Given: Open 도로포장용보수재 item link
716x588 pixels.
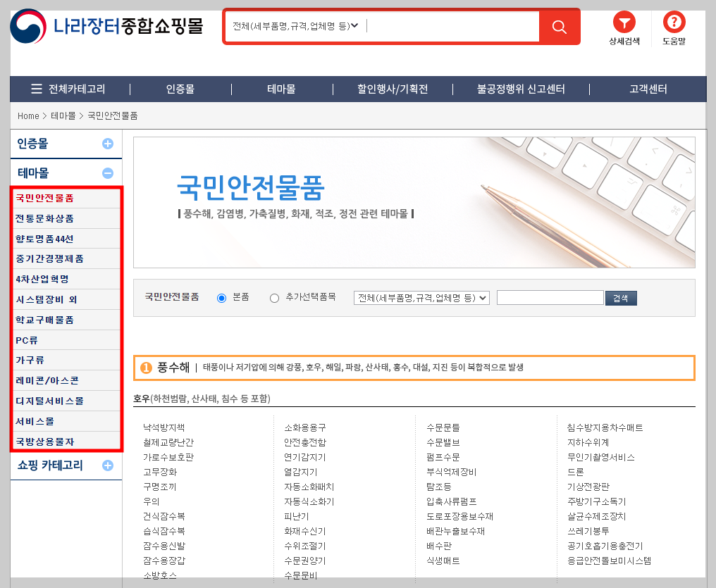Looking at the screenshot, I should coord(459,516).
